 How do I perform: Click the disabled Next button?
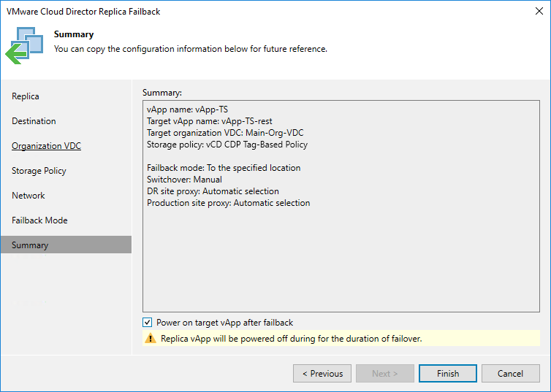pos(385,374)
